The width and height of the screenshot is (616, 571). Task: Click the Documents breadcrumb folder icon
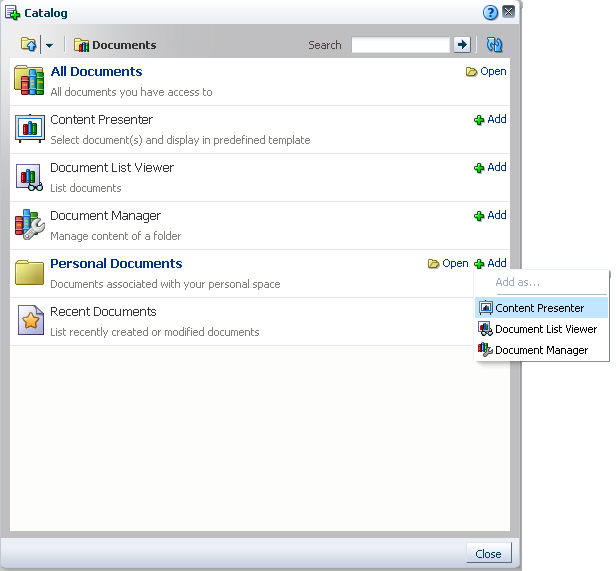point(81,45)
